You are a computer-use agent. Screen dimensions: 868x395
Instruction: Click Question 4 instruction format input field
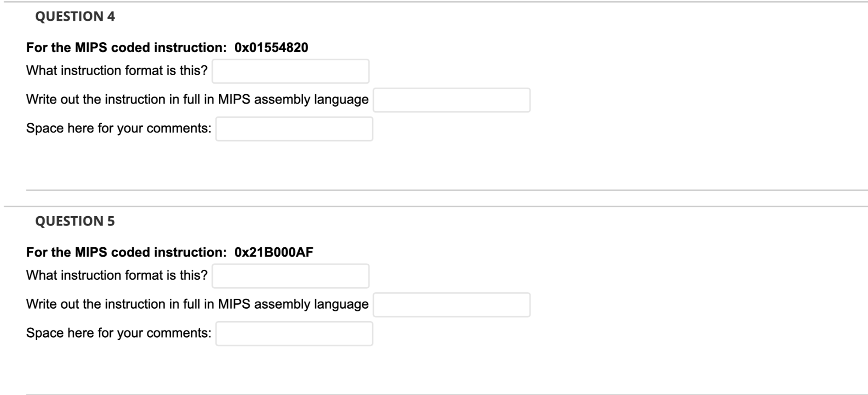pos(290,71)
